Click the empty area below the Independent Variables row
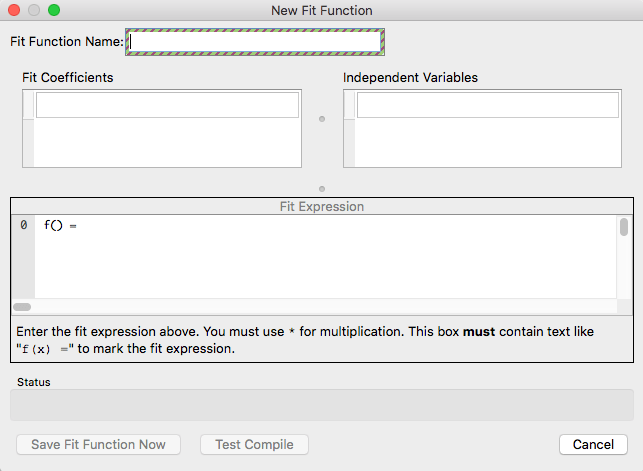Image resolution: width=643 pixels, height=471 pixels. 488,142
